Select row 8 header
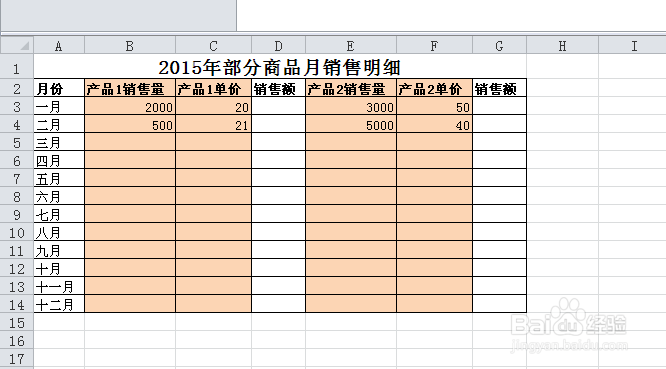The width and height of the screenshot is (666, 369). pyautogui.click(x=17, y=196)
